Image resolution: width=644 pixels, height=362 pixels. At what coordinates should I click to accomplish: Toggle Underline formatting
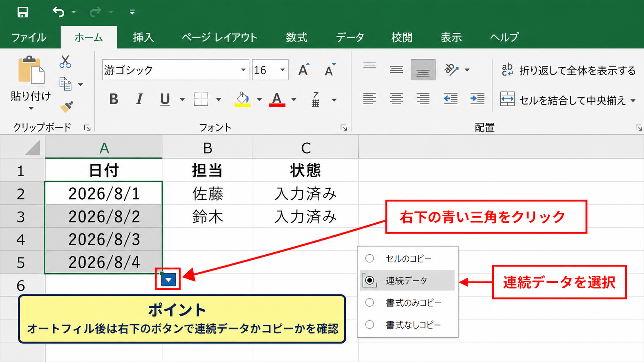(x=165, y=99)
